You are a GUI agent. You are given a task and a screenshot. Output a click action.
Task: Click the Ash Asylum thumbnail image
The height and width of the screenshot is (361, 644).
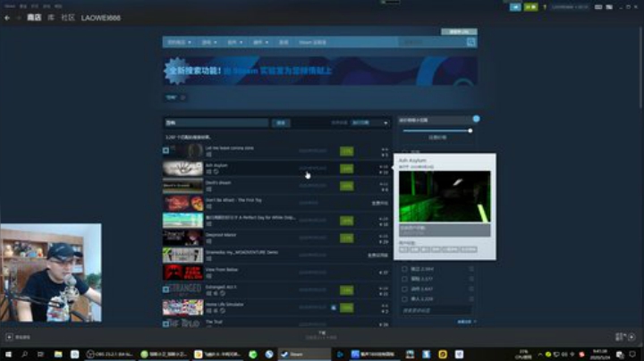[x=182, y=168]
